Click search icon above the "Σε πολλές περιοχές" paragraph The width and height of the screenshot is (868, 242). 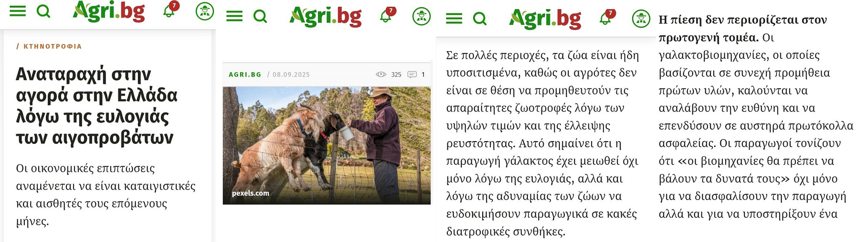(480, 19)
